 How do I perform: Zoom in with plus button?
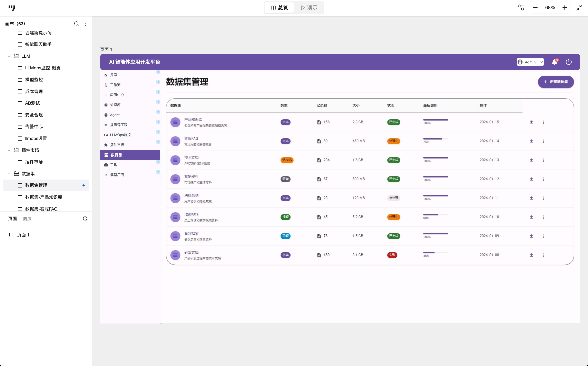pyautogui.click(x=565, y=8)
